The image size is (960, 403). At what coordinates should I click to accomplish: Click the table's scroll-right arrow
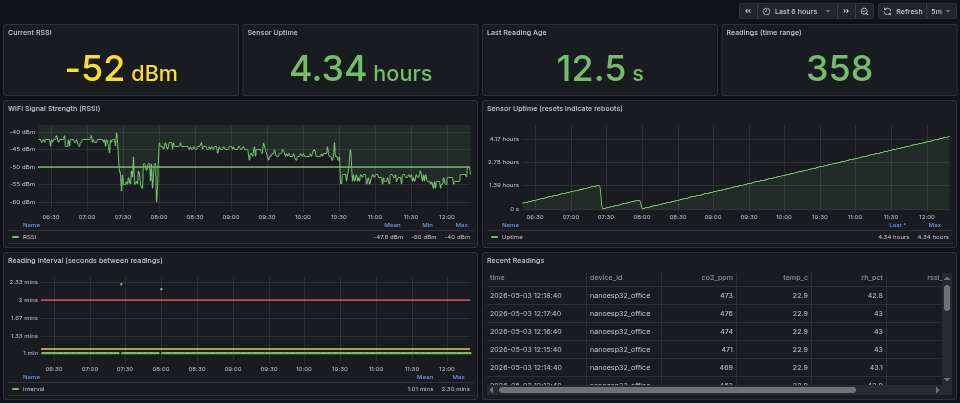[x=937, y=390]
